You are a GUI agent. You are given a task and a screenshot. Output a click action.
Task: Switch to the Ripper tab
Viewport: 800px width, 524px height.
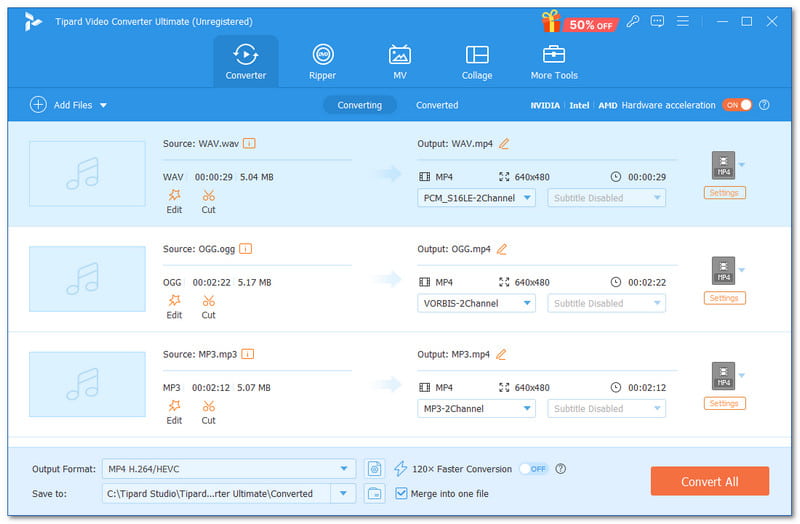click(322, 61)
